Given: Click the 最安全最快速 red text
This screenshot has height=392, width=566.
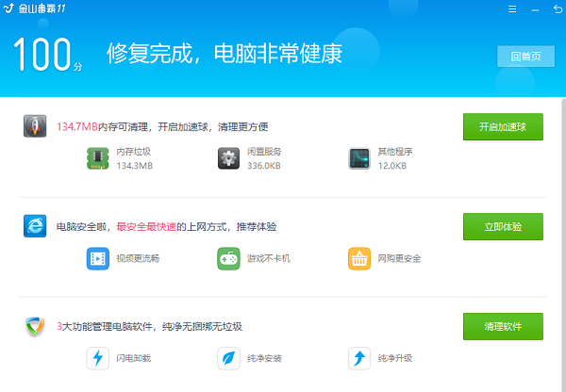Looking at the screenshot, I should 146,227.
